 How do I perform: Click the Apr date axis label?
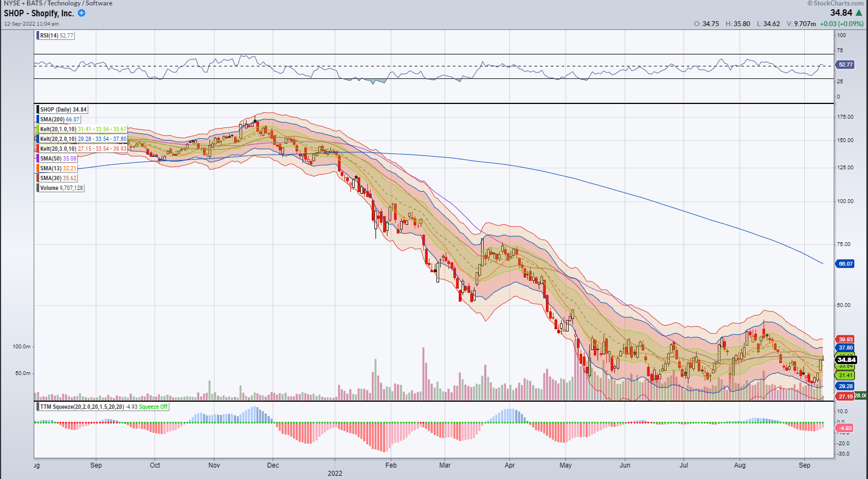pos(509,465)
